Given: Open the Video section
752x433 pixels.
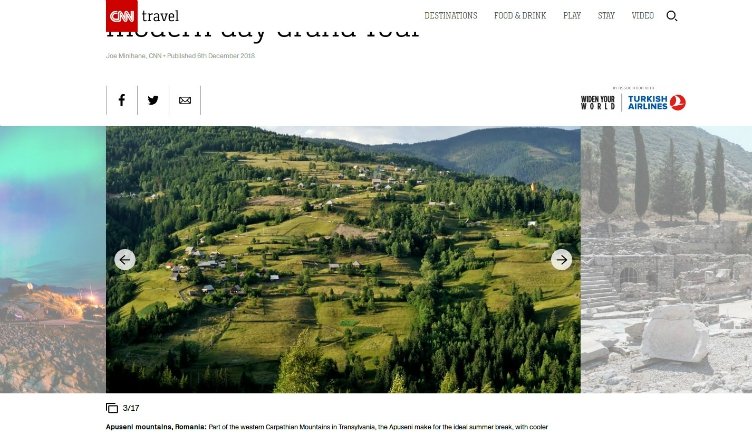Looking at the screenshot, I should (x=643, y=16).
